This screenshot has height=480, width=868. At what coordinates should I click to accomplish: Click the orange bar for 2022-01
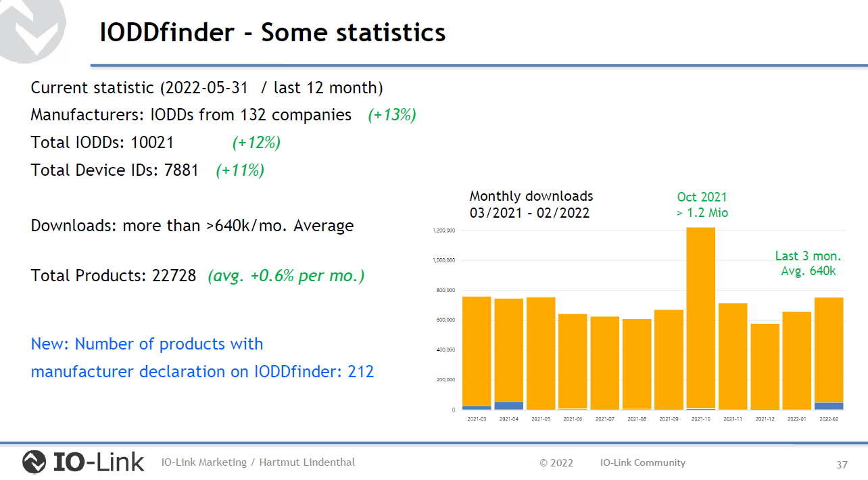797,360
